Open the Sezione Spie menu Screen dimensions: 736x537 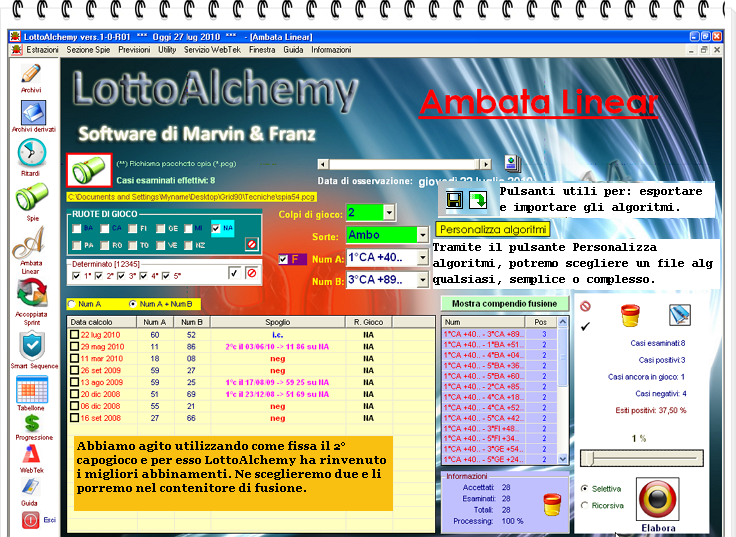click(x=88, y=50)
